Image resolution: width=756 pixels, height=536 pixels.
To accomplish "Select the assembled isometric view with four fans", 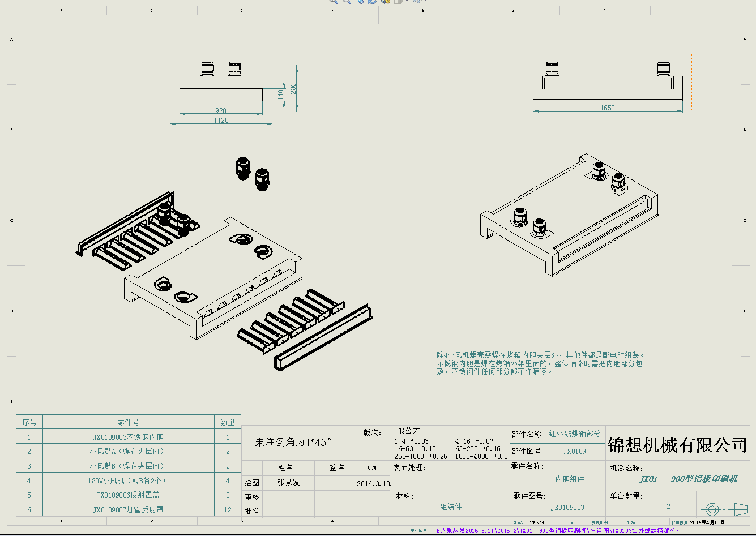I will (x=569, y=214).
